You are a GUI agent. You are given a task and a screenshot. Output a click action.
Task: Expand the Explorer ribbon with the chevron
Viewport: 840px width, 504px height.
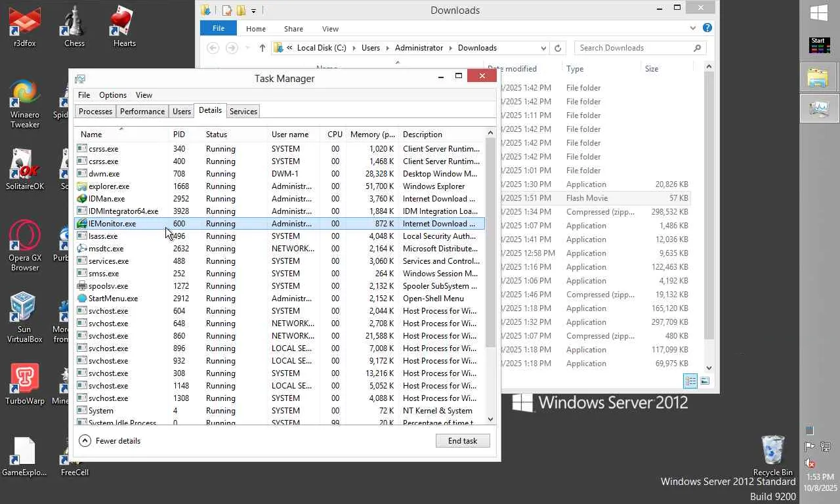pos(693,28)
